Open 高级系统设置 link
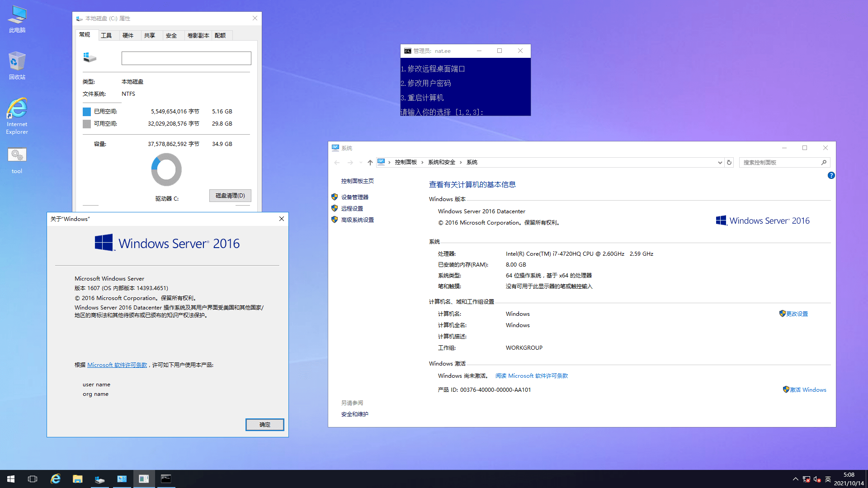This screenshot has height=488, width=868. click(358, 220)
